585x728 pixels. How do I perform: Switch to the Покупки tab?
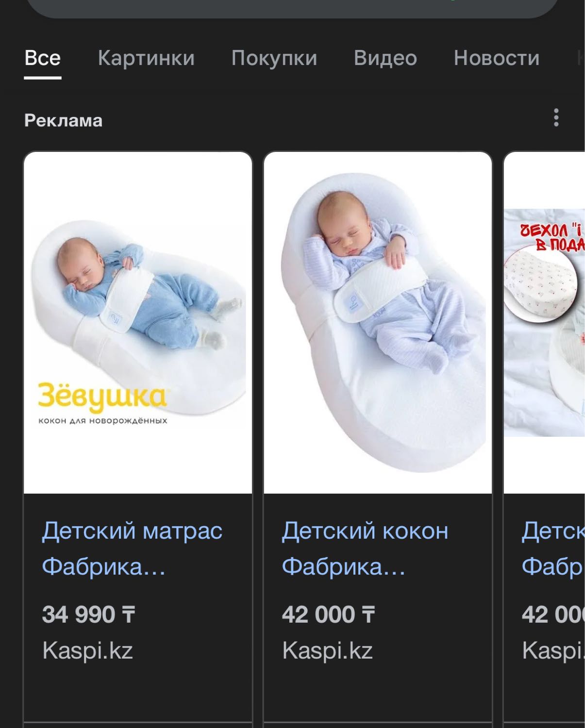coord(274,58)
